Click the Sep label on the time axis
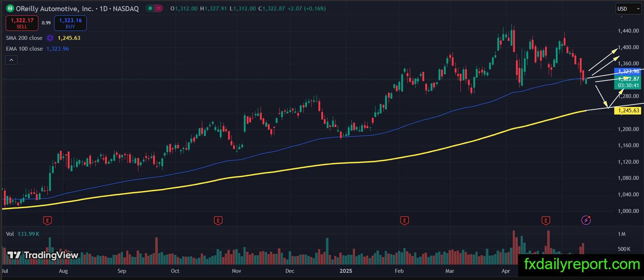The image size is (644, 280). pos(122,271)
